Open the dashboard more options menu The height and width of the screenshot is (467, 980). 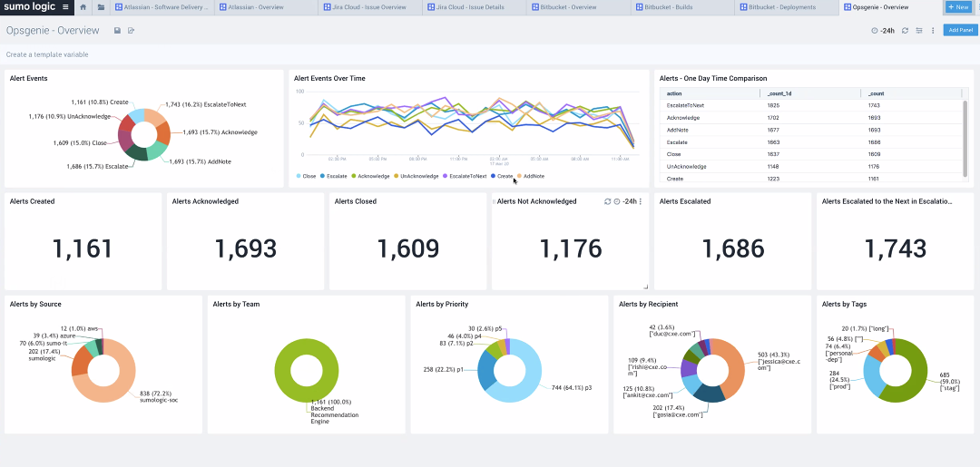[933, 31]
